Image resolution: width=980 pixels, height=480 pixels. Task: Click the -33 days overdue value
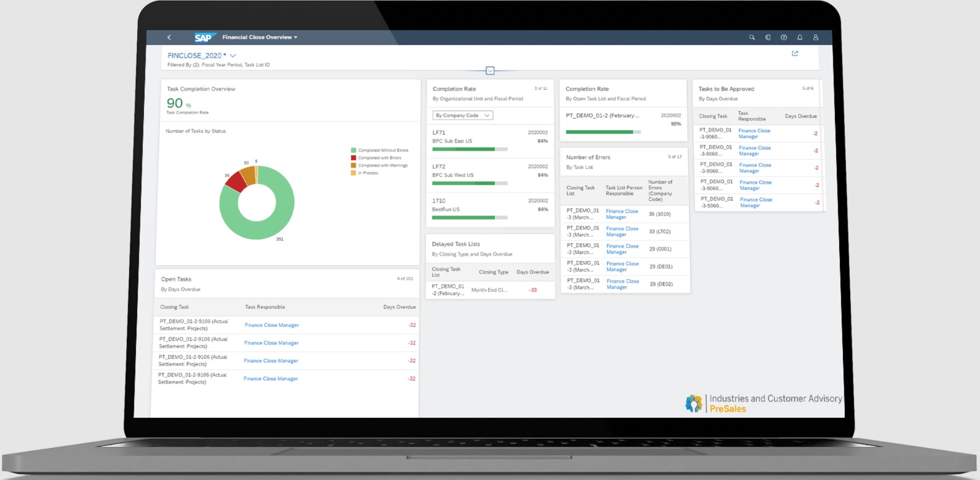[x=533, y=290]
